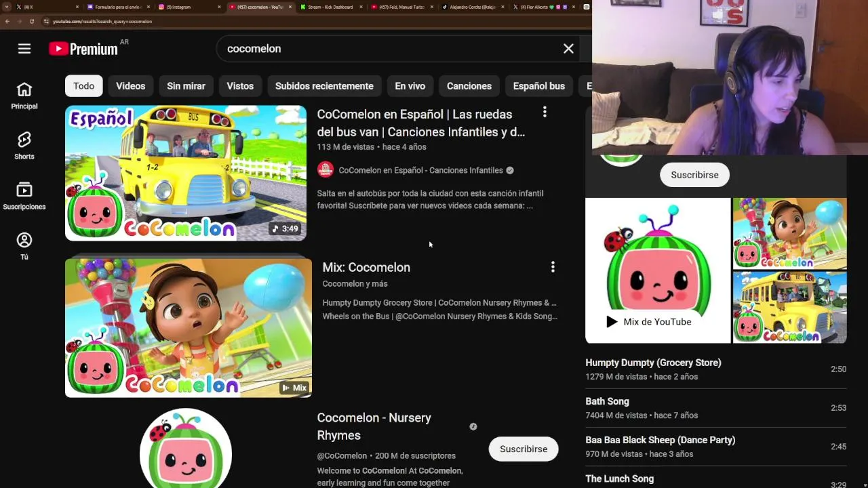Select the Subidos recientemente filter chip
The image size is (868, 488).
click(324, 86)
